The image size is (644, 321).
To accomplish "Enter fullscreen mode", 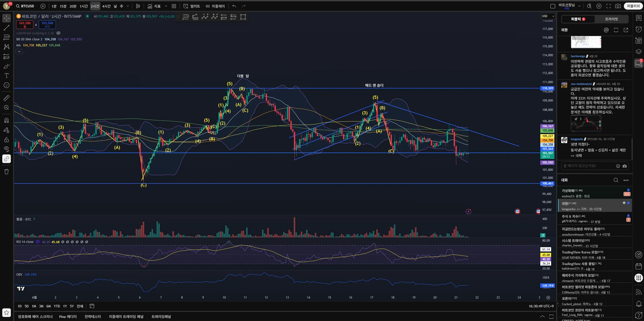I will coord(608,6).
